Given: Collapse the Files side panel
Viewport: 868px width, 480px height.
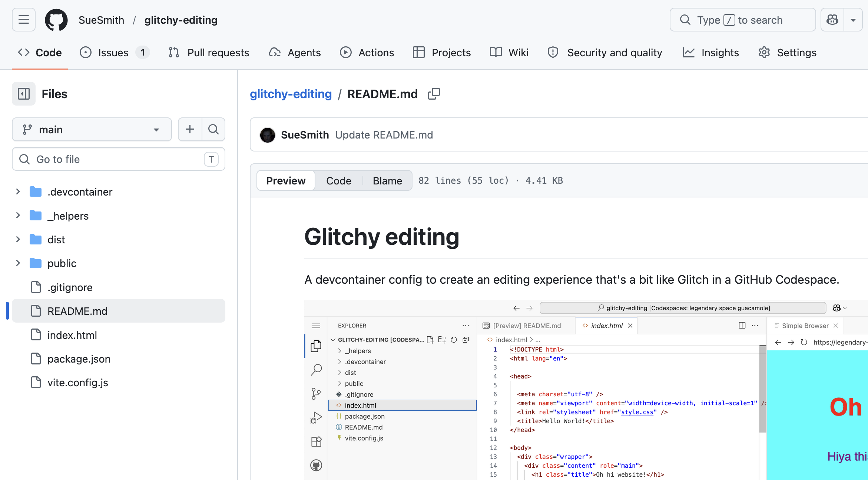Looking at the screenshot, I should (24, 94).
